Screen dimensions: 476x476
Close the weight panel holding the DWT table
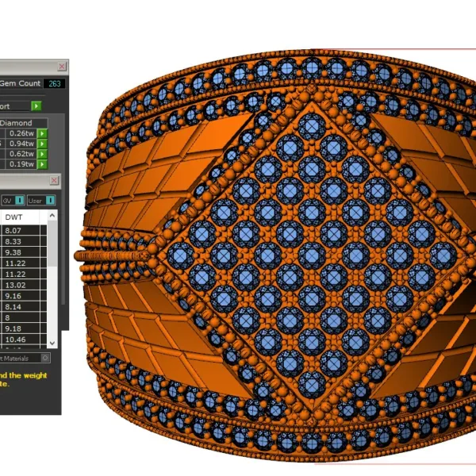[x=54, y=180]
